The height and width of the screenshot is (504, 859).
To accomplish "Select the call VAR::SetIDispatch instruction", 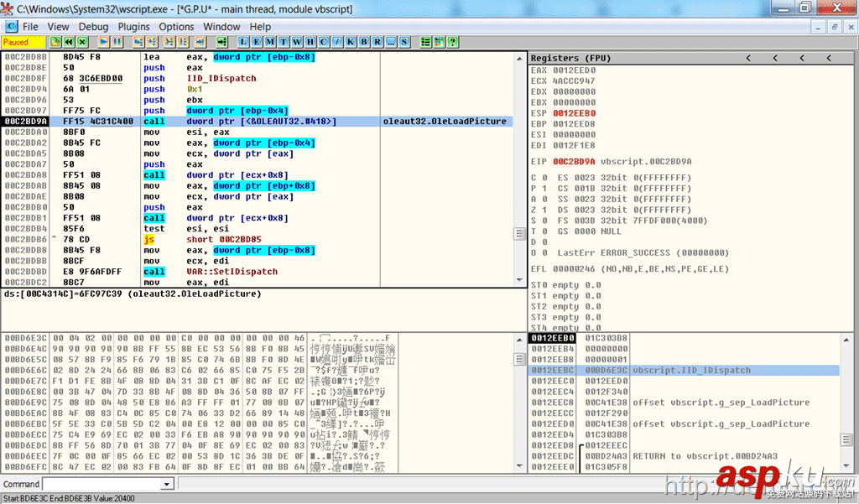I will click(x=257, y=272).
